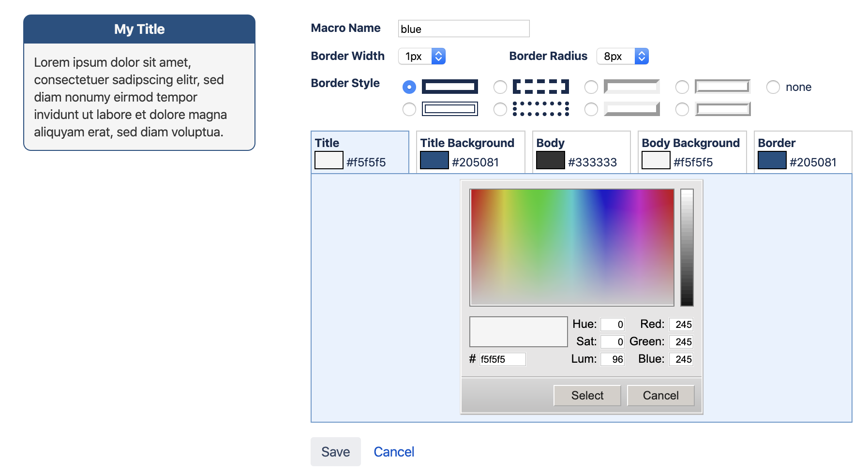Select the radio beside the dotted border

coord(500,109)
